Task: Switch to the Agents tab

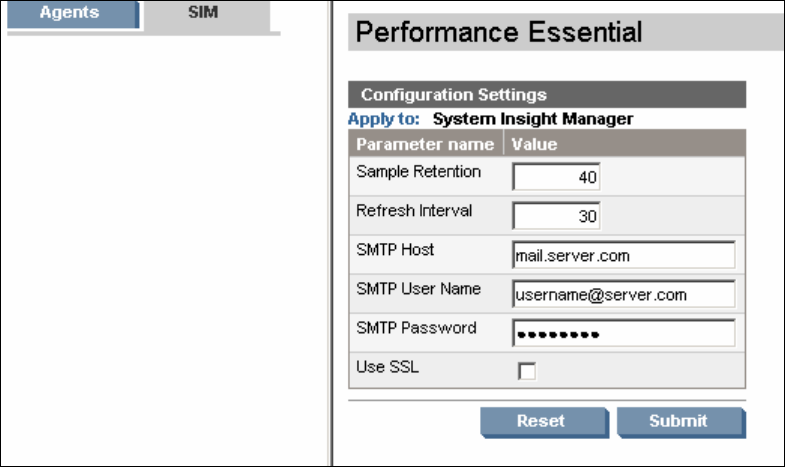Action: pyautogui.click(x=69, y=15)
